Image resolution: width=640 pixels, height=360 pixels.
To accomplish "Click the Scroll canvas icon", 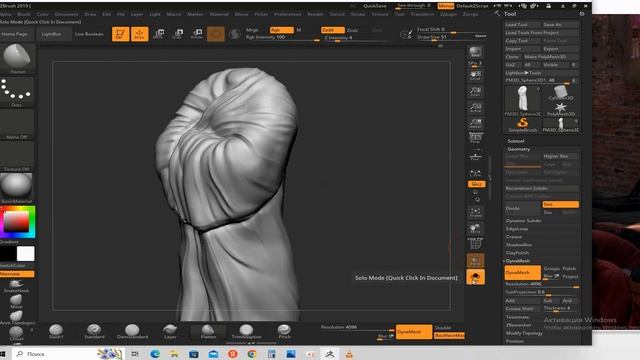I will click(475, 75).
